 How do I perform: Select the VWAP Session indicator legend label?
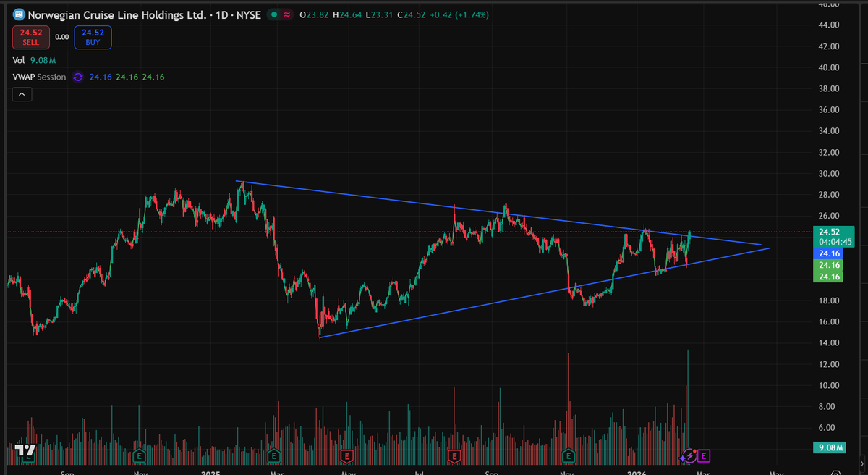[x=39, y=77]
